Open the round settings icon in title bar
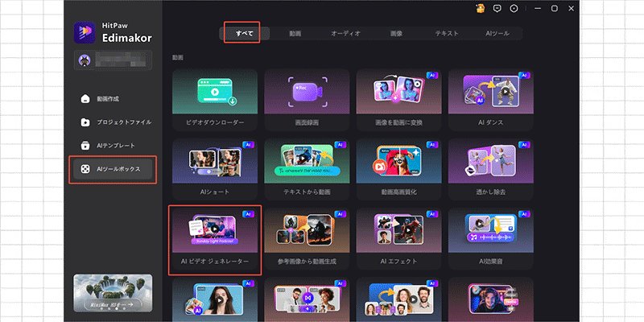The image size is (644, 322). (x=514, y=9)
